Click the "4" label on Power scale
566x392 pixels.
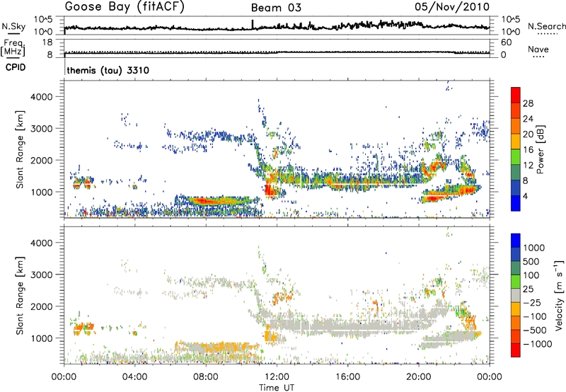pyautogui.click(x=526, y=196)
